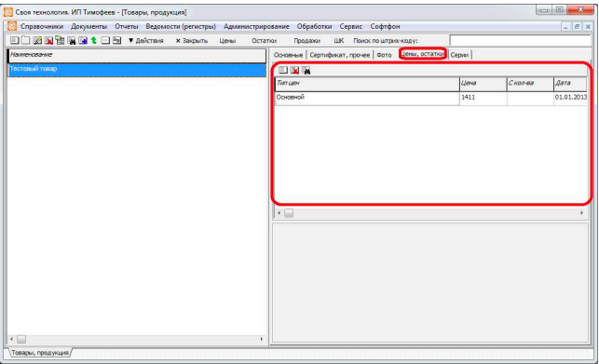This screenshot has height=364, width=599.
Task: Click the binoculars find icon in main toolbar
Action: click(x=72, y=40)
